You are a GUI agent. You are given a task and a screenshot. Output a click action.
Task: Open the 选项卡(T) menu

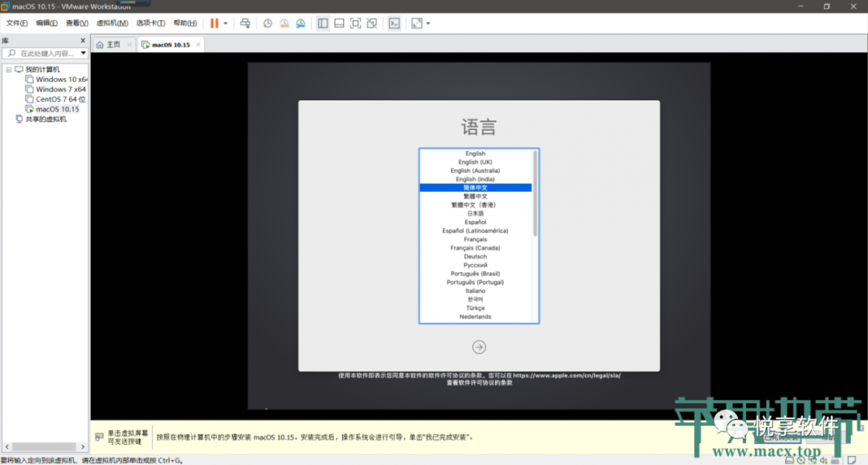click(150, 23)
